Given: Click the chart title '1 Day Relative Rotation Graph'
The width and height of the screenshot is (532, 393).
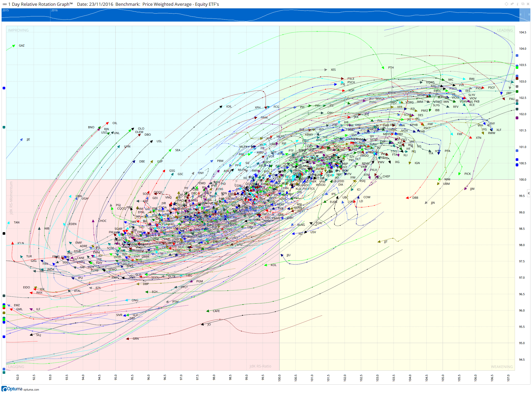Looking at the screenshot, I should point(40,4).
